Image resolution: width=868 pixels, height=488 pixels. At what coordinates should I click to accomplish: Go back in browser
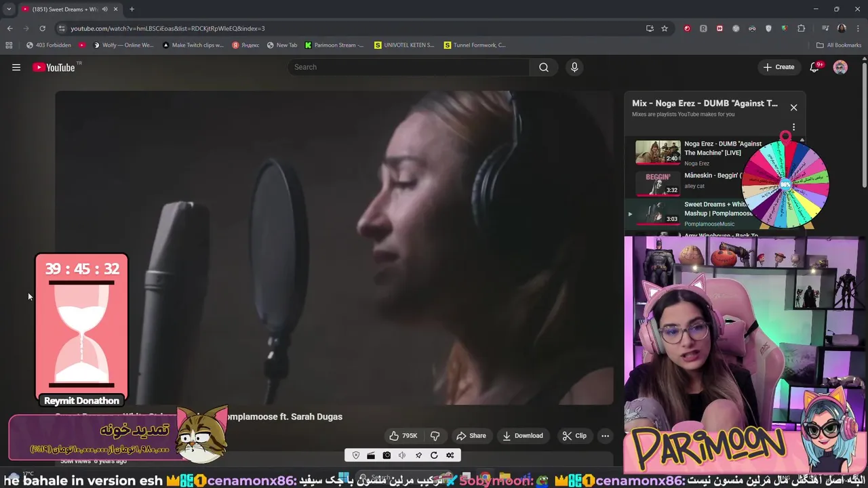(x=9, y=28)
